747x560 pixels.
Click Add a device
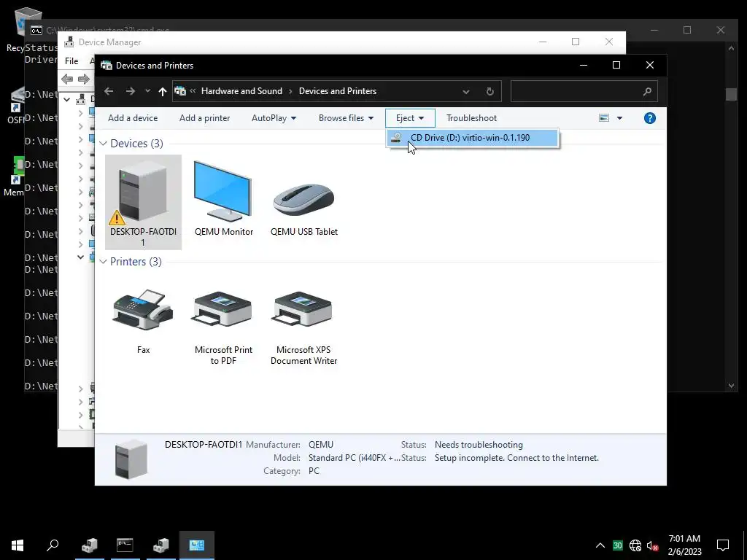pyautogui.click(x=133, y=118)
